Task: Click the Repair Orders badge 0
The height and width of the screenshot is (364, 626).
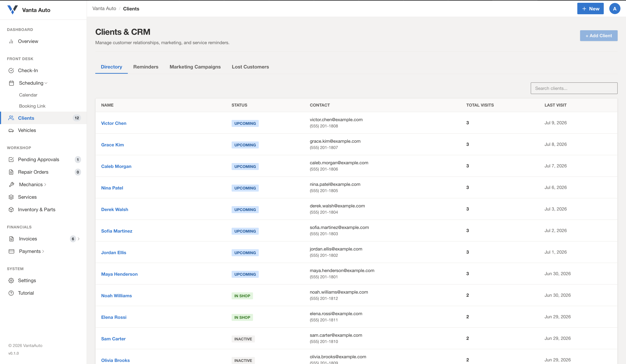Action: [x=78, y=172]
